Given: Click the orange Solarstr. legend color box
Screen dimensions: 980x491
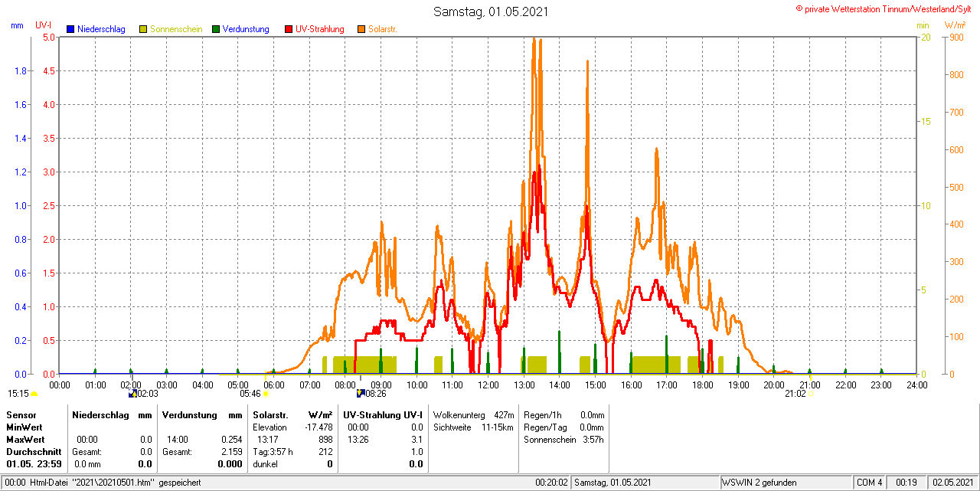Looking at the screenshot, I should (x=361, y=29).
